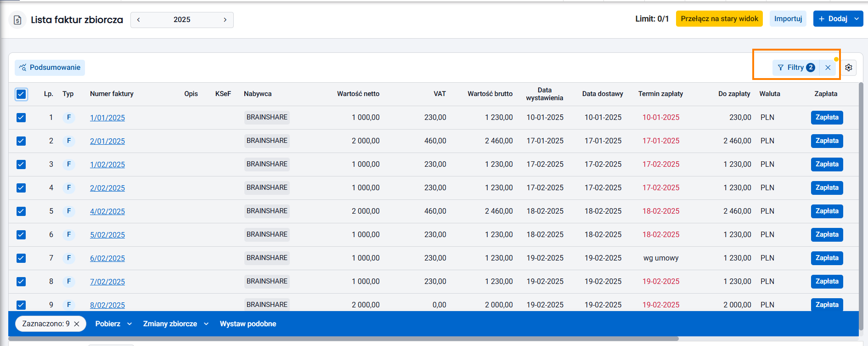Image resolution: width=868 pixels, height=346 pixels.
Task: Open table settings gear icon
Action: tap(849, 68)
